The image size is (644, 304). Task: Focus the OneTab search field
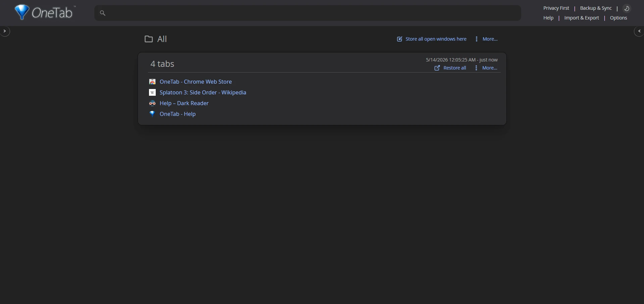(x=308, y=13)
